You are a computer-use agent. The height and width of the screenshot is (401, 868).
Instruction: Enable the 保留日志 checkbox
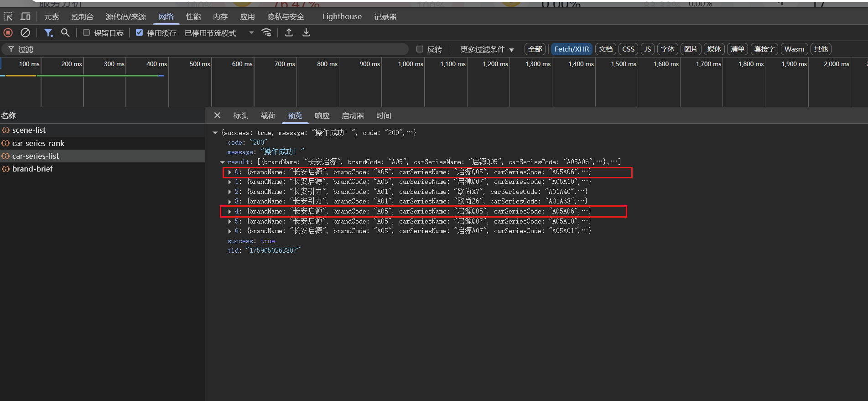click(x=86, y=33)
